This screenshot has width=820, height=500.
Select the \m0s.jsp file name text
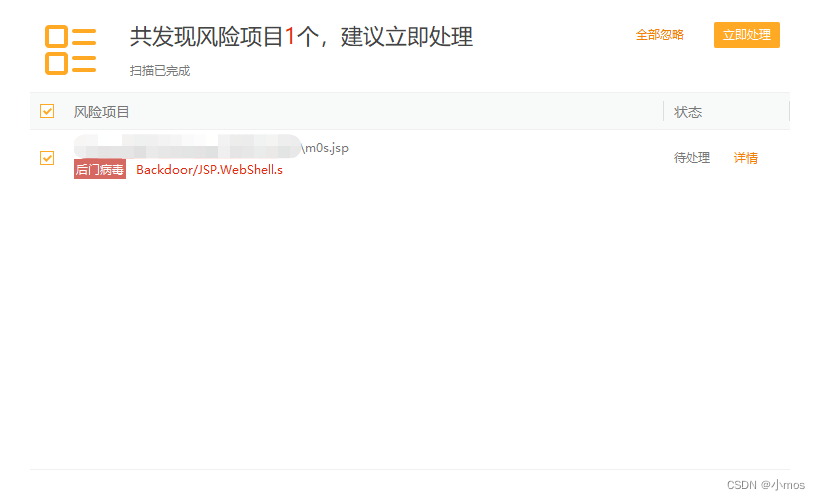[x=325, y=148]
